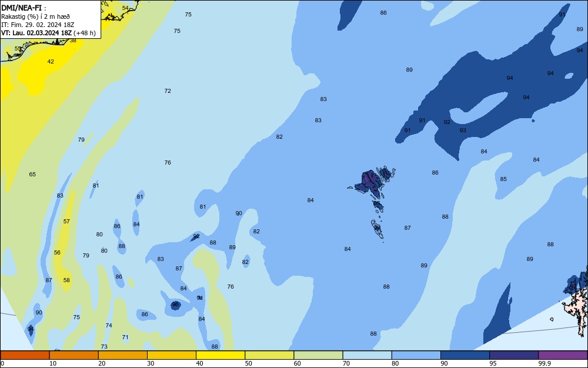This screenshot has height=368, width=588.
Task: Click the 20–30 amber legend swatch
Action: tap(123, 355)
